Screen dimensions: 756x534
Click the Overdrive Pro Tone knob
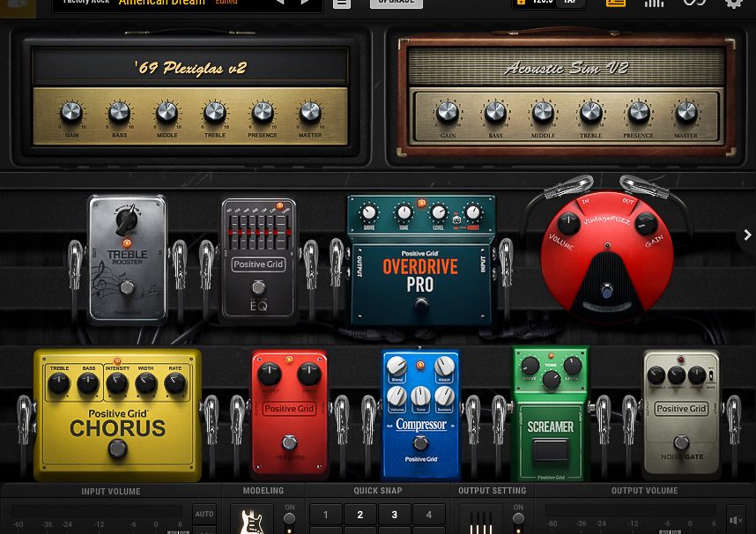(x=404, y=212)
